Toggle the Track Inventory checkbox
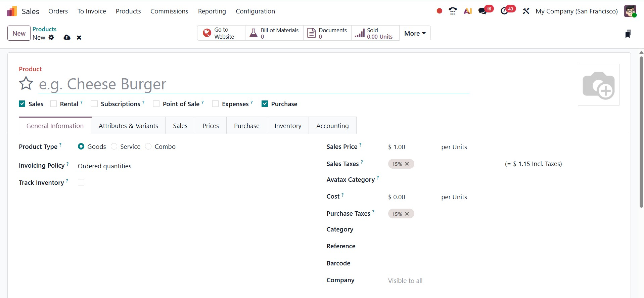This screenshot has width=644, height=298. [81, 182]
